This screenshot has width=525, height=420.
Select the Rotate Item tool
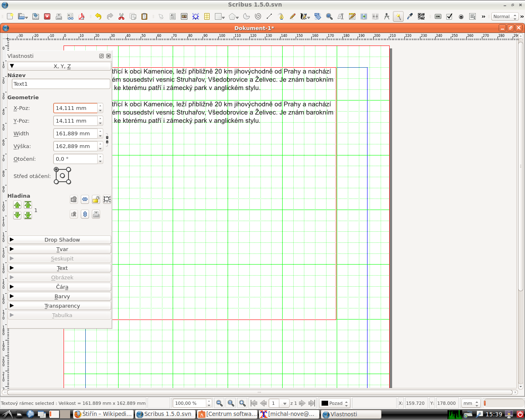click(318, 16)
